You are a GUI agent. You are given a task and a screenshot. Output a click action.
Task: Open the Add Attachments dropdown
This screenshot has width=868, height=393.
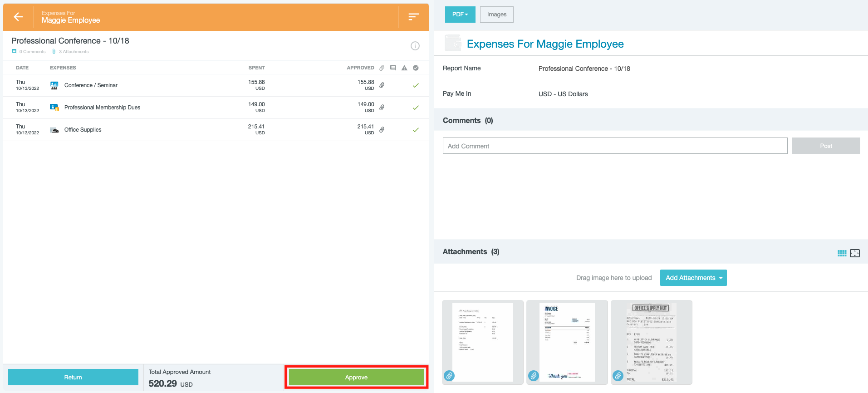(x=693, y=278)
